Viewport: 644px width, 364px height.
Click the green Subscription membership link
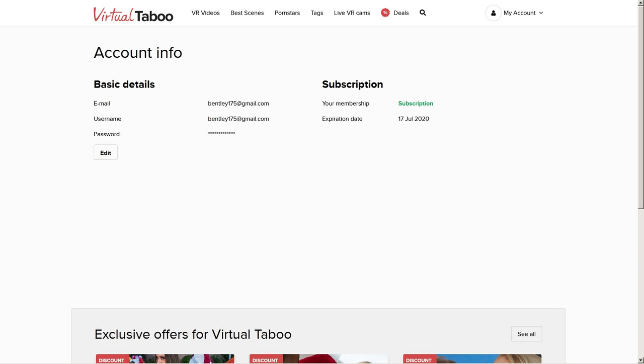click(x=416, y=104)
